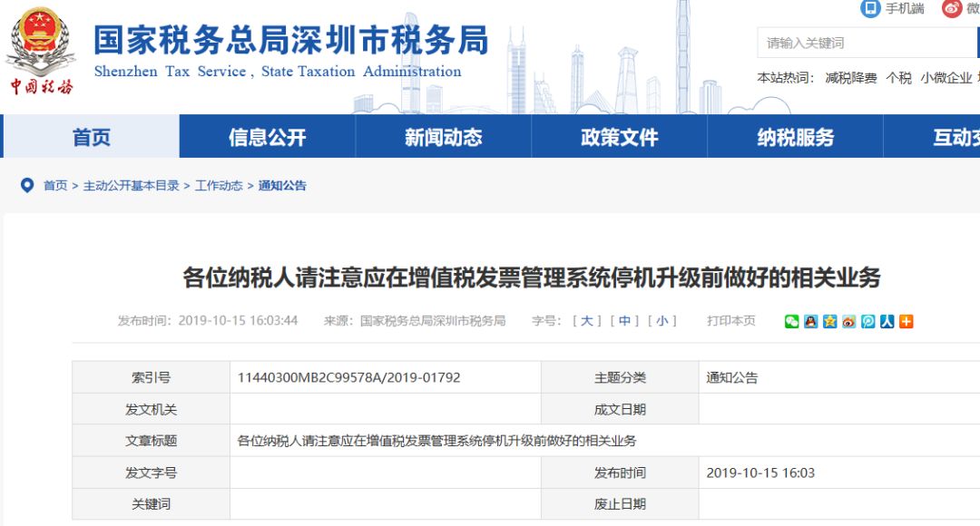Viewport: 980px width, 526px height.
Task: Click the publish timestamp 2019-10-15 16:03:44
Action: (238, 321)
